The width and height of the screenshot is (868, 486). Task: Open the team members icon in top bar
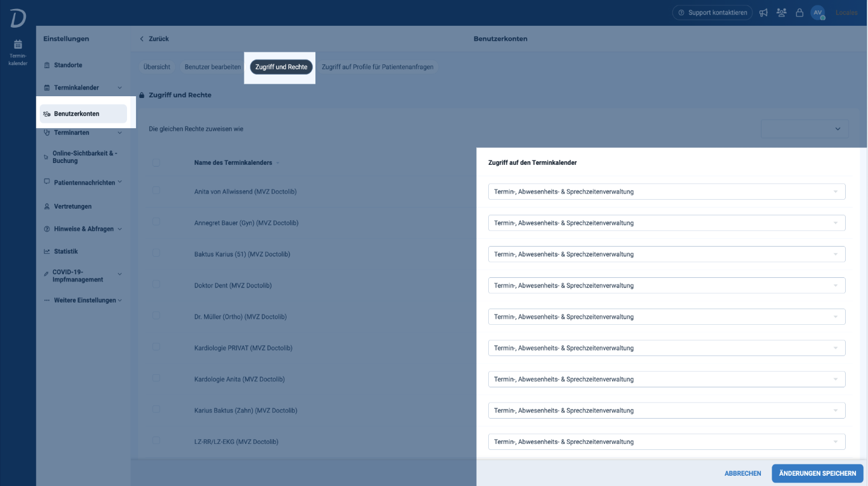781,13
